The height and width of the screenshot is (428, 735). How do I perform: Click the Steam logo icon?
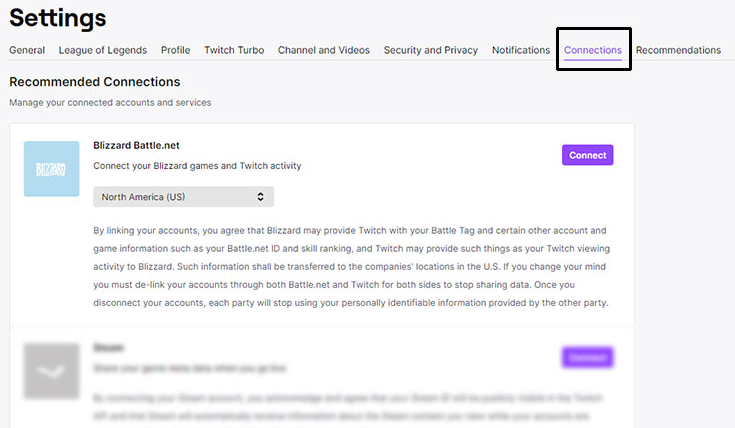tap(52, 371)
